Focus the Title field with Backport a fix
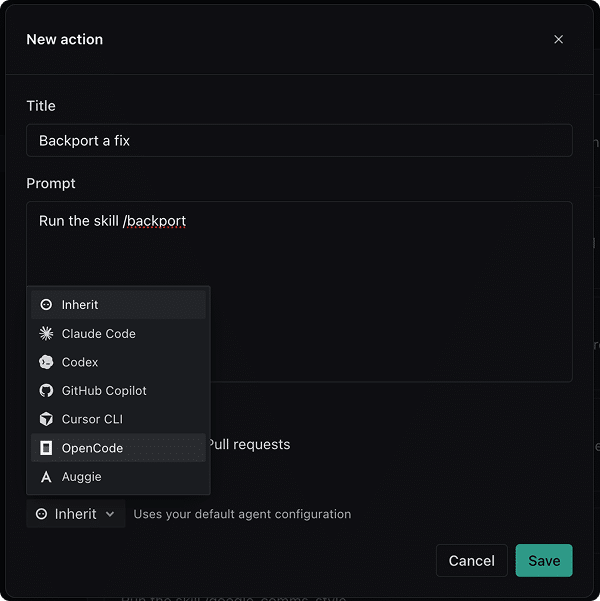 coord(299,140)
